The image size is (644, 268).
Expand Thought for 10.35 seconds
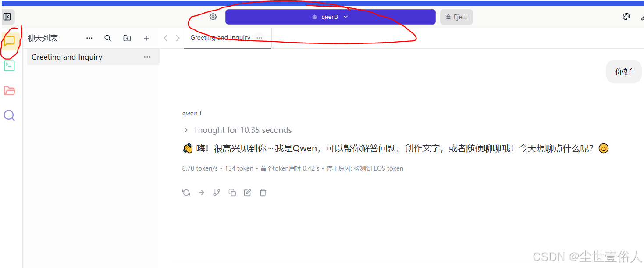[237, 130]
